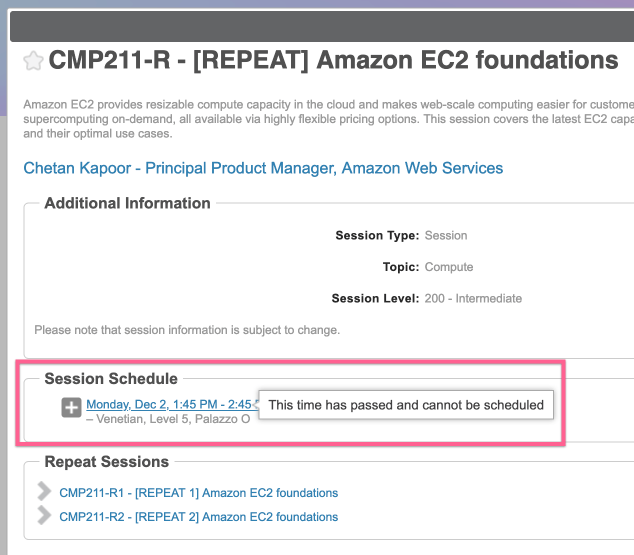Select the Additional Information section heading

(127, 203)
